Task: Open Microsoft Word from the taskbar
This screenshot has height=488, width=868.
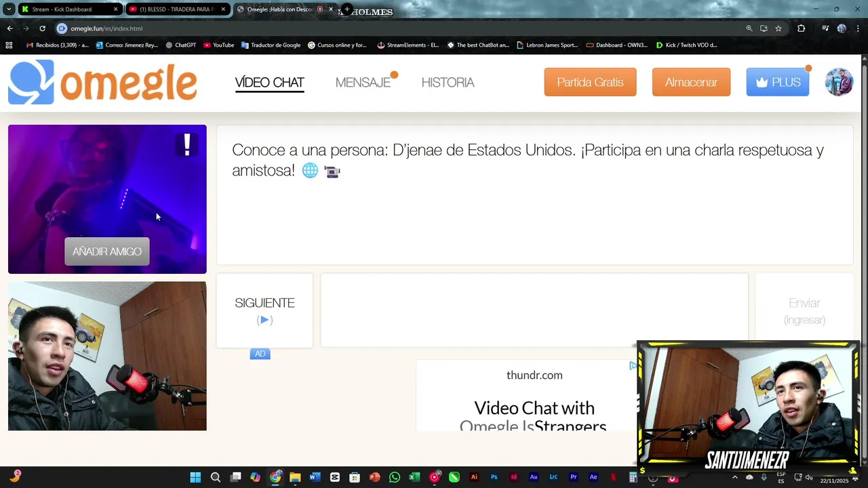Action: tap(315, 477)
